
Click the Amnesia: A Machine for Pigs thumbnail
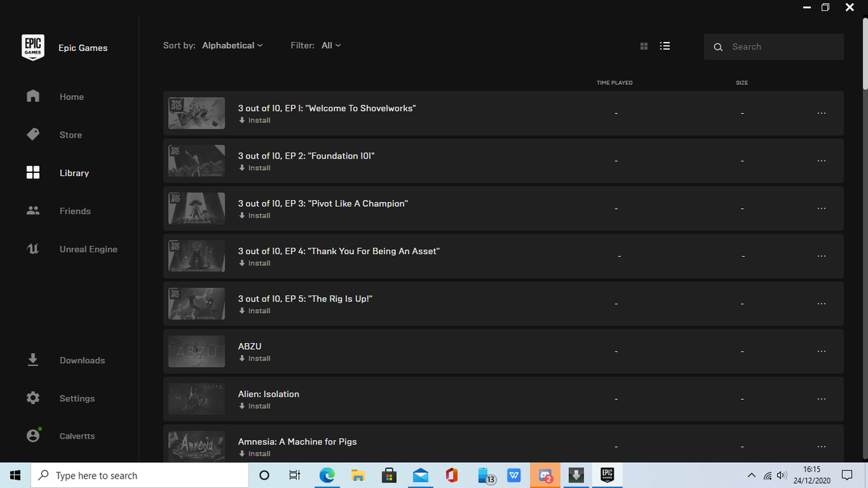pos(197,447)
